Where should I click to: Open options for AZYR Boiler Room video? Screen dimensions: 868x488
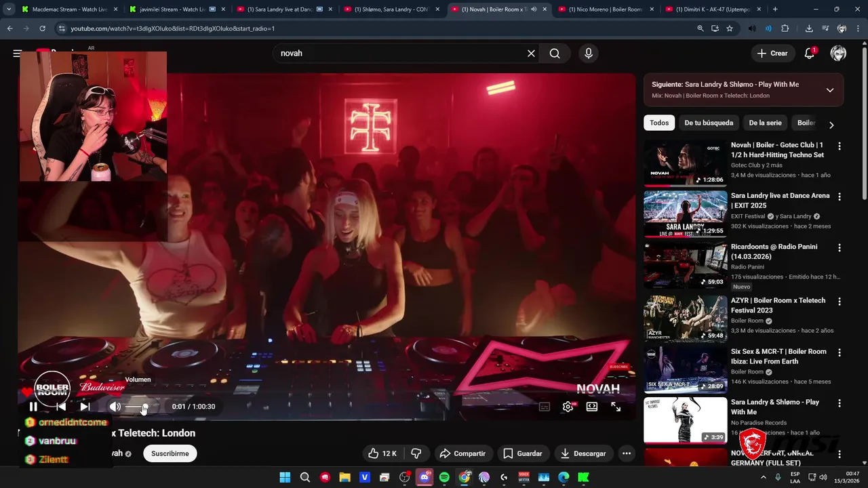840,302
